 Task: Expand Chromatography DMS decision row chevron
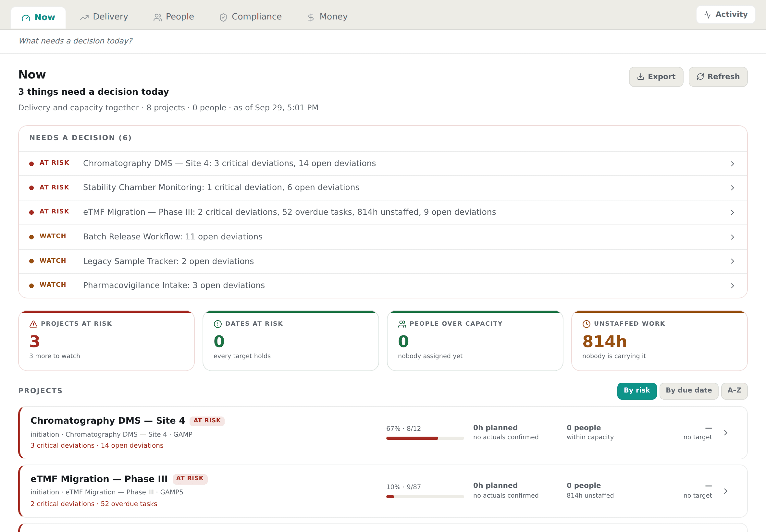(x=732, y=164)
